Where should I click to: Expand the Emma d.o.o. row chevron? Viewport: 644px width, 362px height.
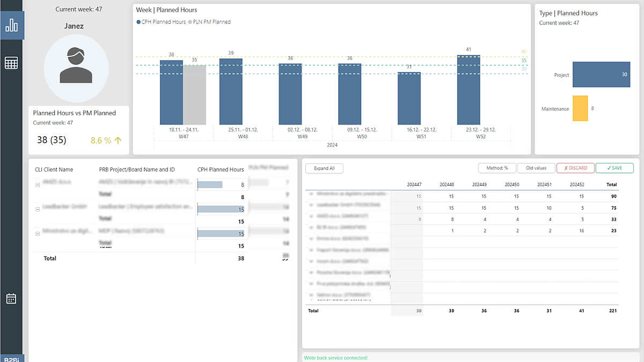click(312, 240)
